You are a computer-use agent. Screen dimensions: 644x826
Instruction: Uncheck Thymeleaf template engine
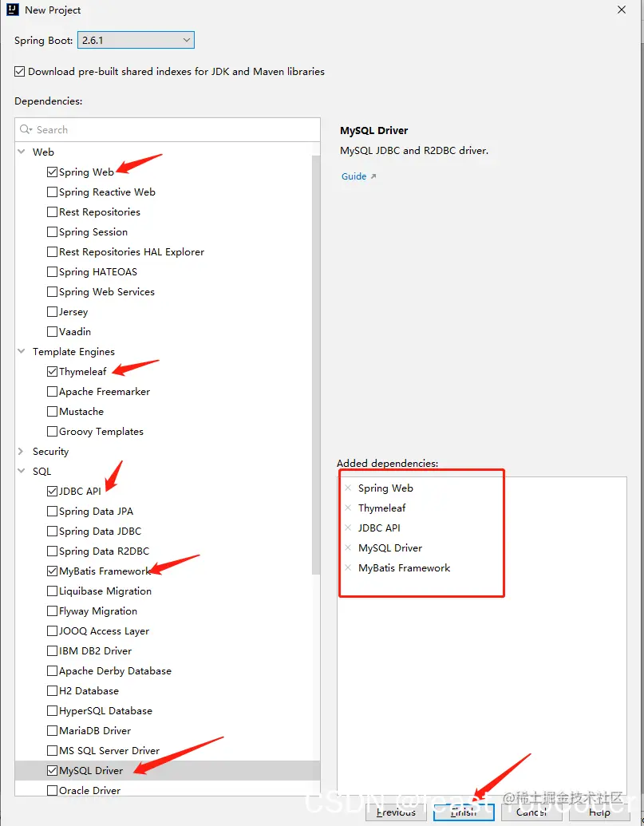point(52,371)
